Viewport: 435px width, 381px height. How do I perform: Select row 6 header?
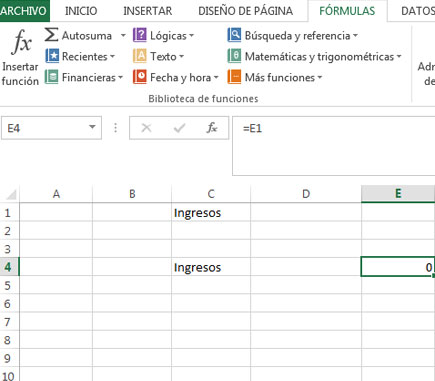(x=9, y=303)
